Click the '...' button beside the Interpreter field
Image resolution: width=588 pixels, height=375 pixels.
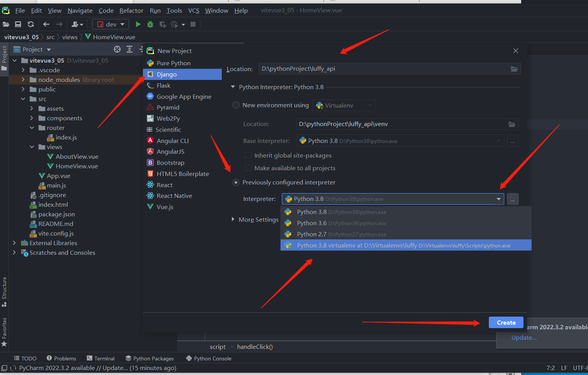pos(513,199)
